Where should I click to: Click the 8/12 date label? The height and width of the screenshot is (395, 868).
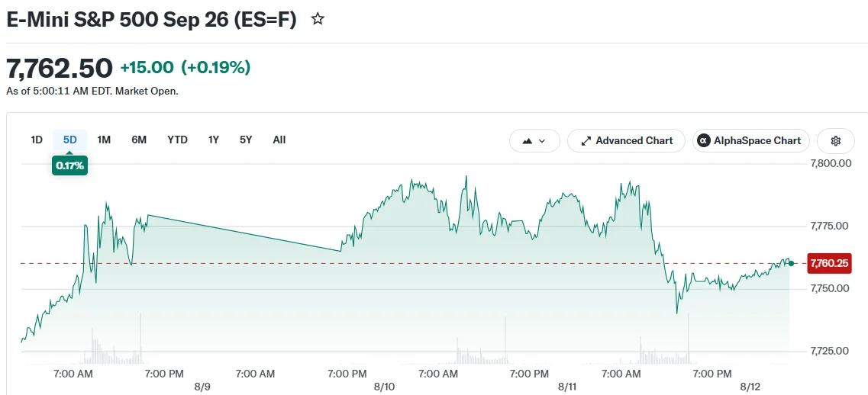pos(750,387)
